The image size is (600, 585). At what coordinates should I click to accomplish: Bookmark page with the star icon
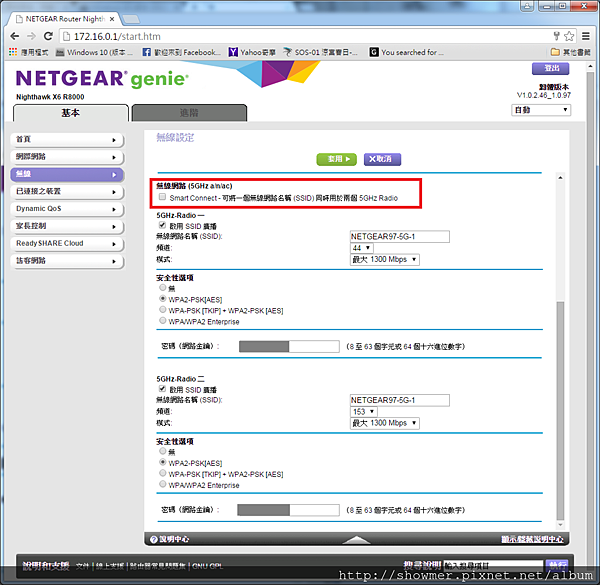click(x=569, y=36)
